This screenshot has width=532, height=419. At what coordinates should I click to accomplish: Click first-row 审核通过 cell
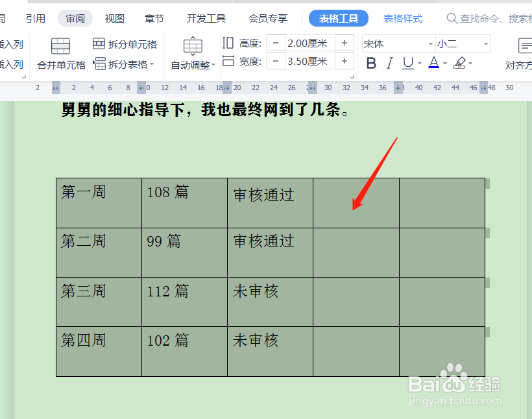pos(270,203)
